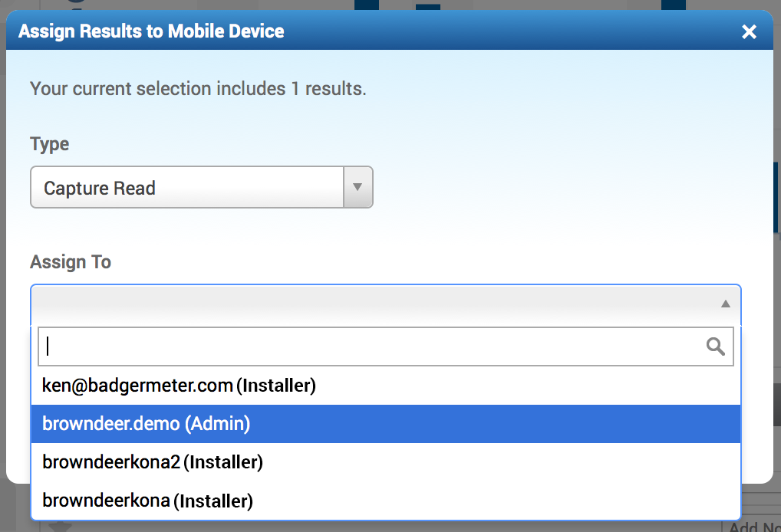Select ken@badgermeter.com (Installer) option

click(180, 386)
